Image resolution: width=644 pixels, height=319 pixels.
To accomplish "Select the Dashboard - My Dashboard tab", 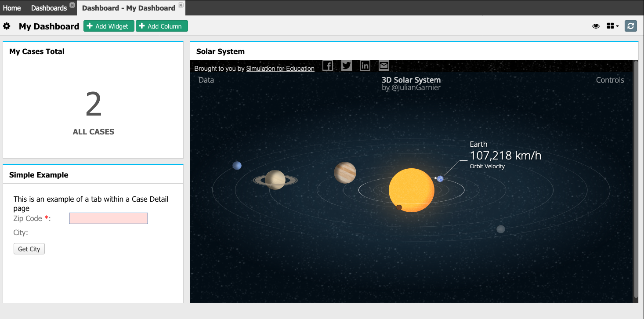I will (x=129, y=8).
